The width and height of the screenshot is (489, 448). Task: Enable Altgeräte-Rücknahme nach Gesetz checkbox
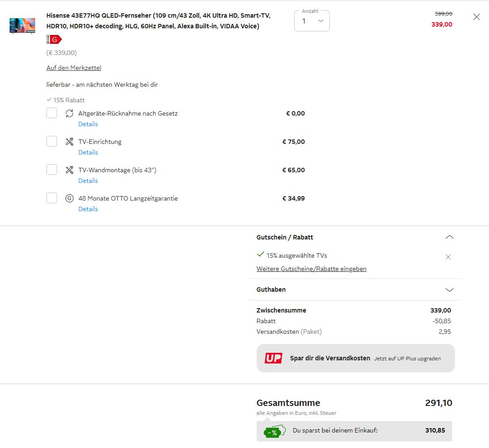[52, 113]
